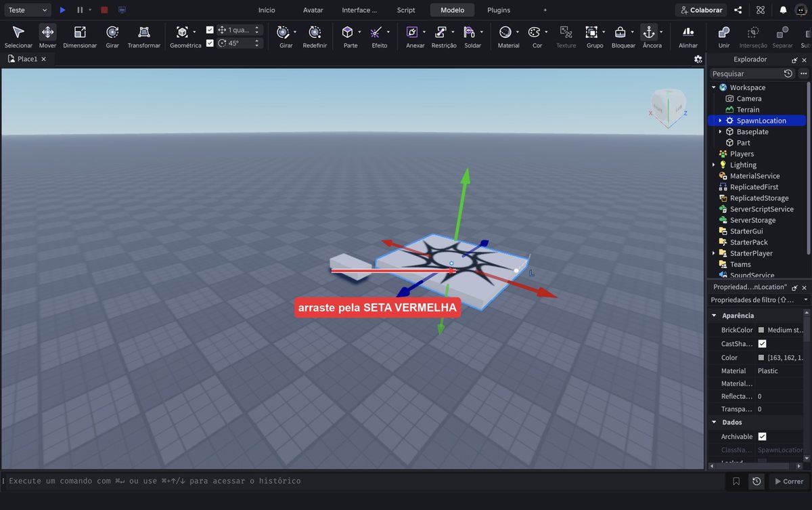
Task: Collapse the Aparência properties section
Action: 714,316
